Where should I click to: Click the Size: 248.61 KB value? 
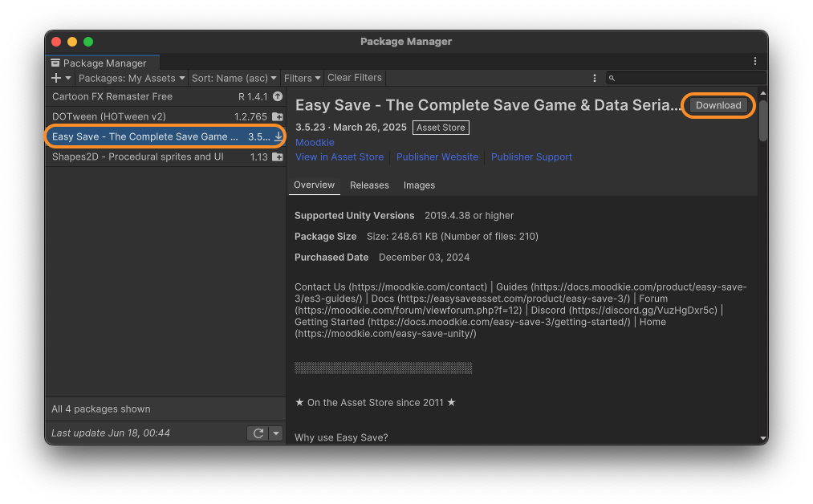(452, 237)
